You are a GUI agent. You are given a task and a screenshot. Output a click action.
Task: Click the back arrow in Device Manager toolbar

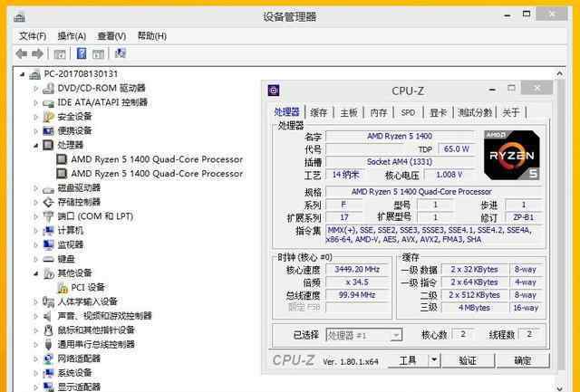click(22, 54)
